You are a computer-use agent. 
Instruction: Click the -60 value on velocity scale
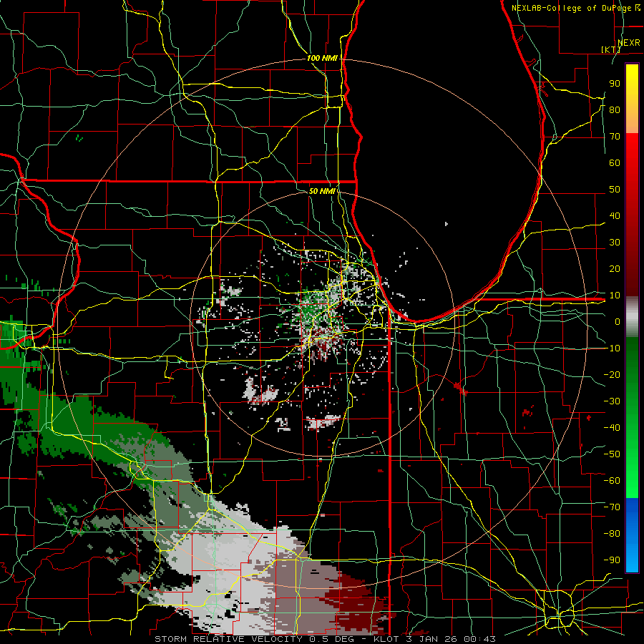click(x=612, y=481)
